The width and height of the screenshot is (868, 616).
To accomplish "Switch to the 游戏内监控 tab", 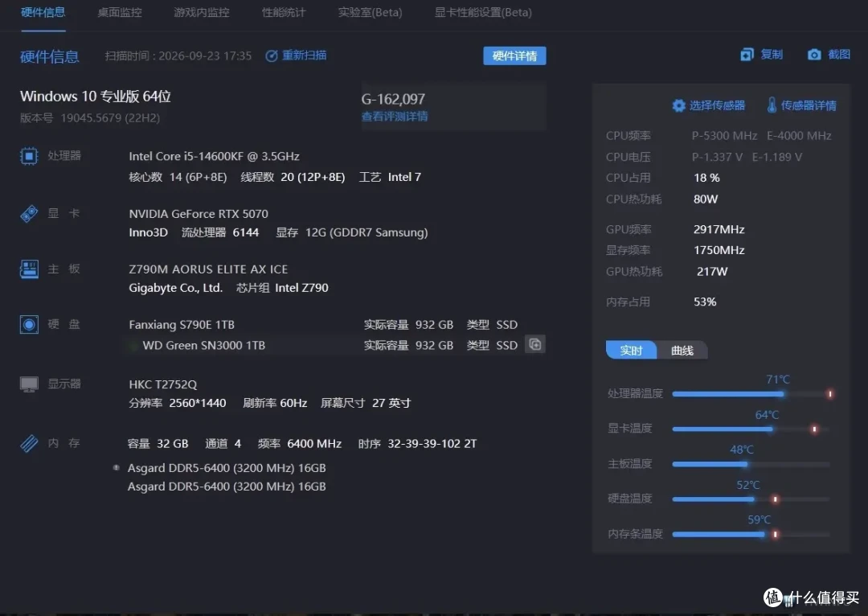I will [x=202, y=12].
